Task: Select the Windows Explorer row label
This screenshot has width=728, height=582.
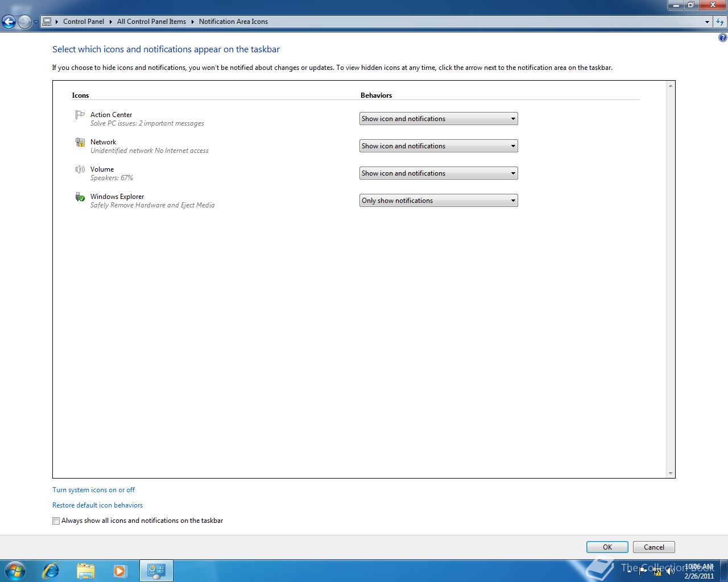Action: (x=117, y=197)
